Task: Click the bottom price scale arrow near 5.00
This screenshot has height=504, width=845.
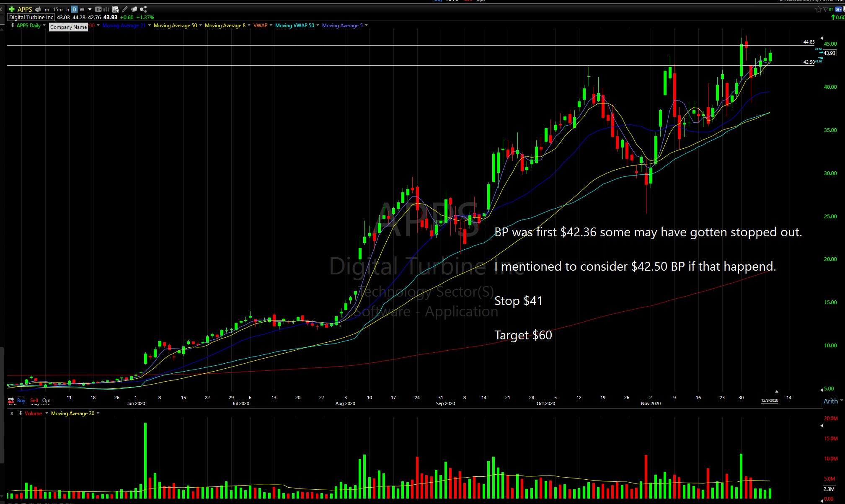Action: tap(822, 390)
